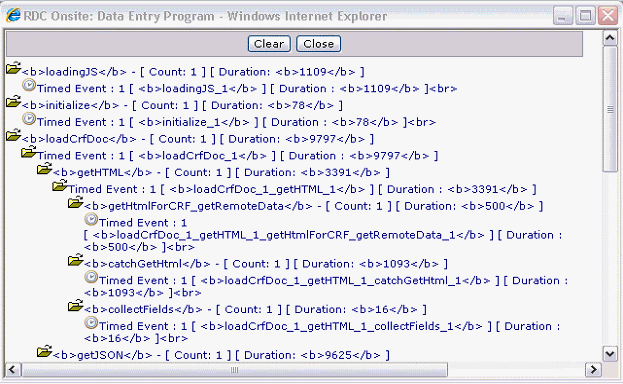Select the collectFields Duration 16 row text
The width and height of the screenshot is (623, 384).
coord(255,310)
